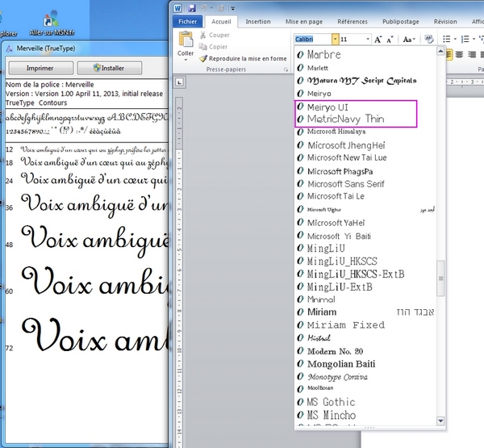This screenshot has width=484, height=448.
Task: Open the Aller sur MSN.fr desktop shortcut
Action: click(x=52, y=23)
